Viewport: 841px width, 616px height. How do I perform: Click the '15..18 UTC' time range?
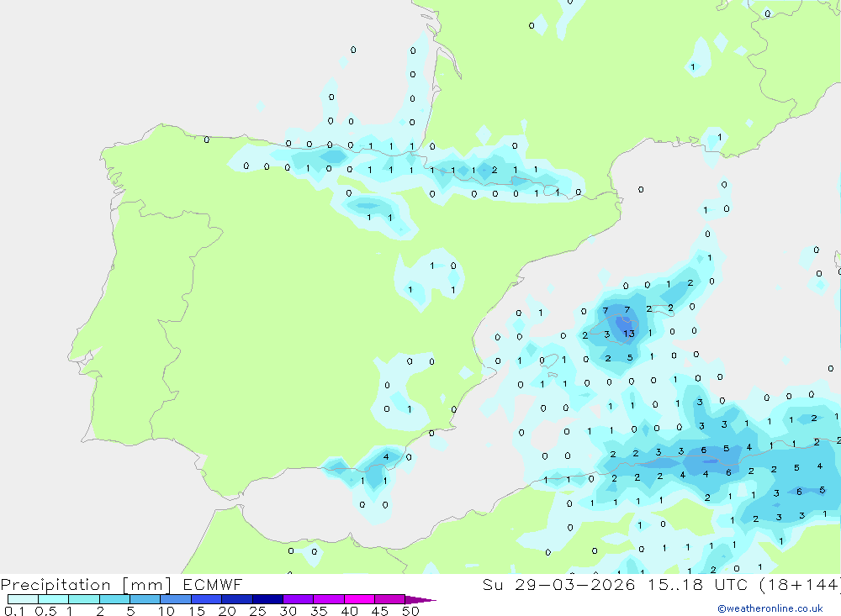698,584
